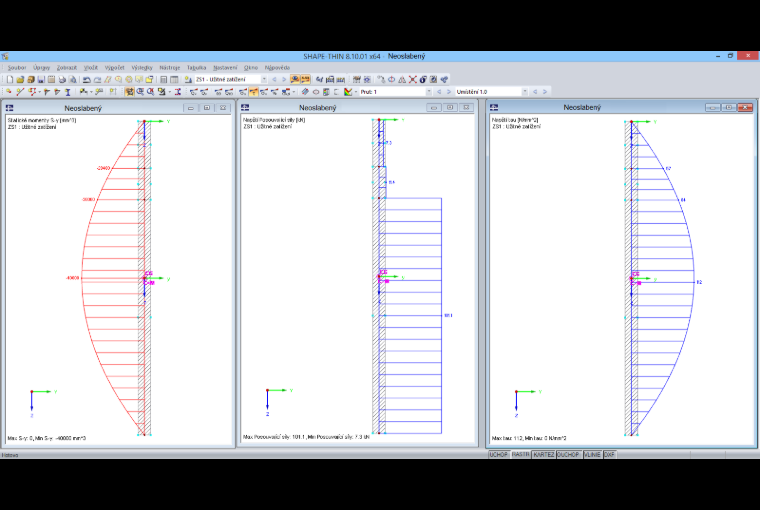Toggle KARTEZ mode in status bar

[543, 454]
